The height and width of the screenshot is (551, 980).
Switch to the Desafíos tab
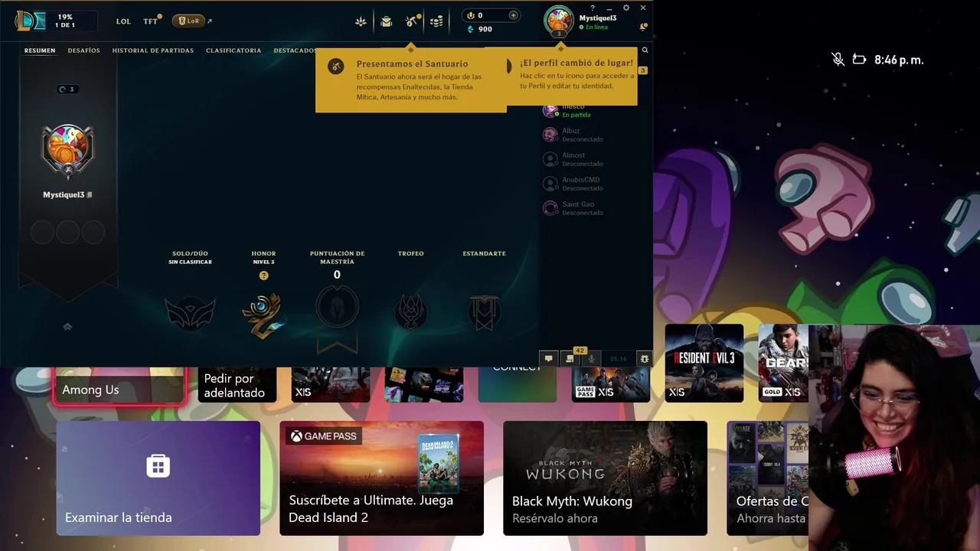pyautogui.click(x=83, y=51)
